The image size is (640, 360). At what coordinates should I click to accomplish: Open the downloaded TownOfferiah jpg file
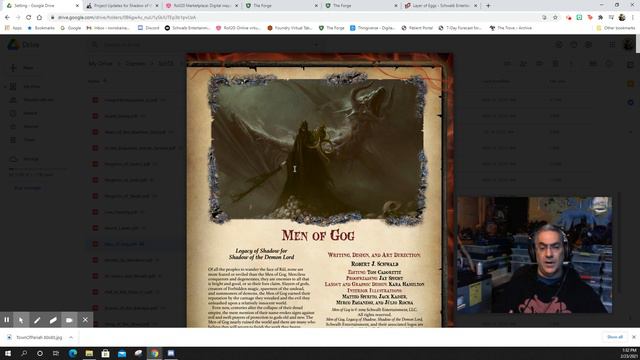pyautogui.click(x=36, y=338)
